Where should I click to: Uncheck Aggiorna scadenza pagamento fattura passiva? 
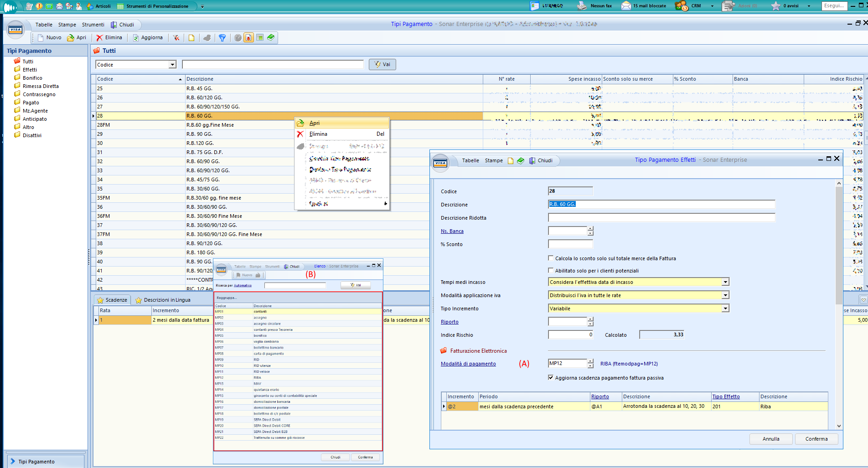click(551, 377)
